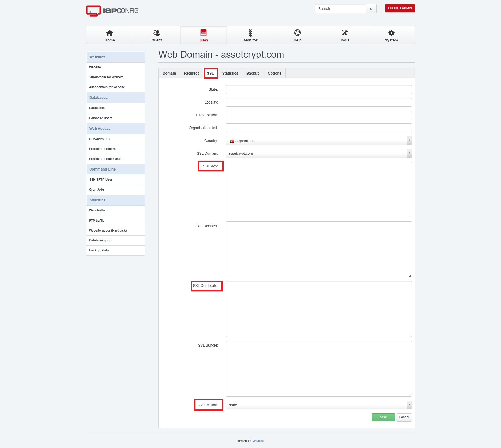The height and width of the screenshot is (448, 501).
Task: Switch to the SSL tab
Action: click(x=210, y=73)
